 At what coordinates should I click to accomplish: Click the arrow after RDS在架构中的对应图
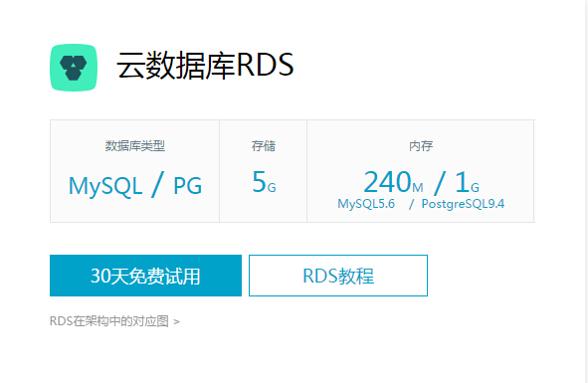177,322
